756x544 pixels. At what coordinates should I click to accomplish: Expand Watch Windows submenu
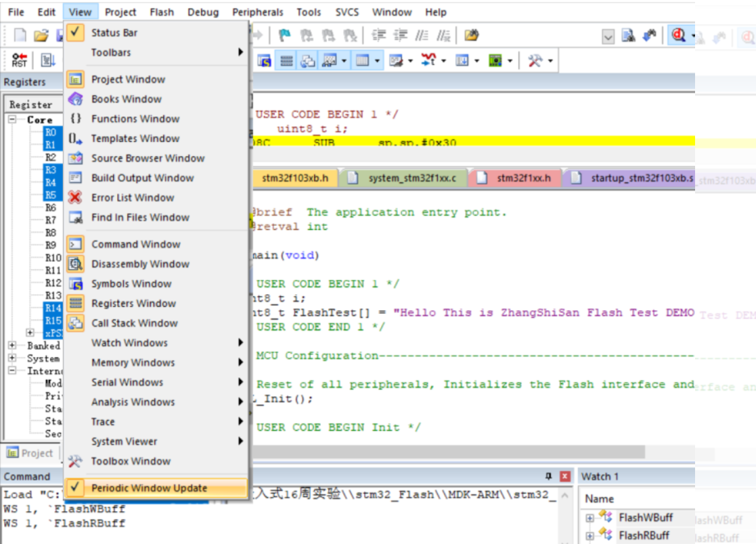tap(156, 343)
